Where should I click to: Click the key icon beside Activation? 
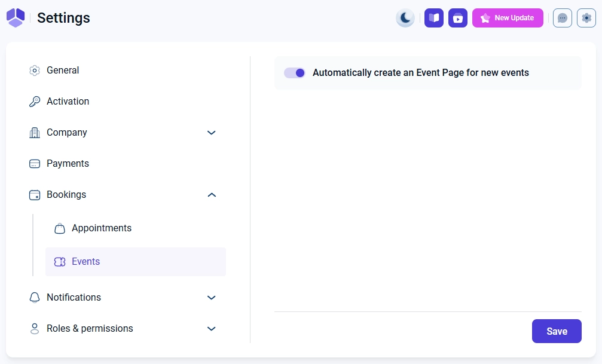pos(35,102)
